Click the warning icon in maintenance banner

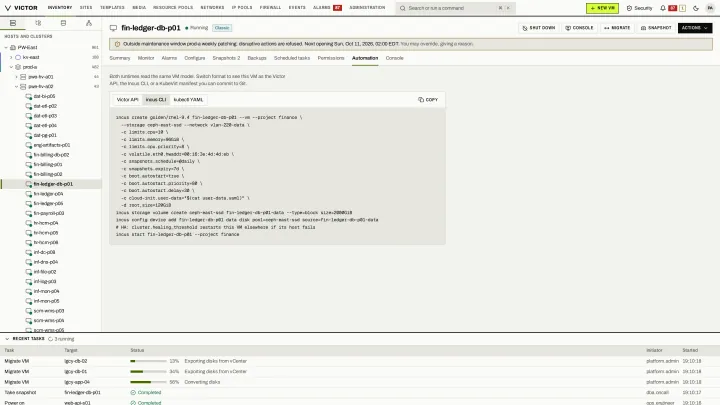click(117, 44)
